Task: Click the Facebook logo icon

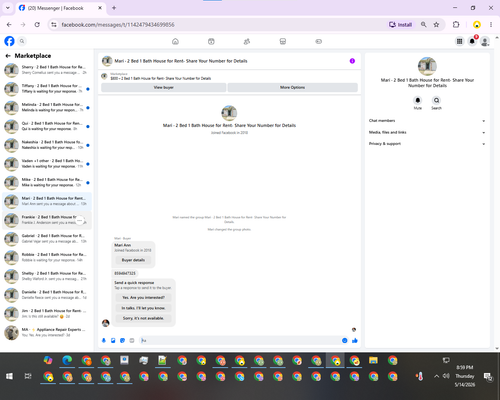Action: 9,41
